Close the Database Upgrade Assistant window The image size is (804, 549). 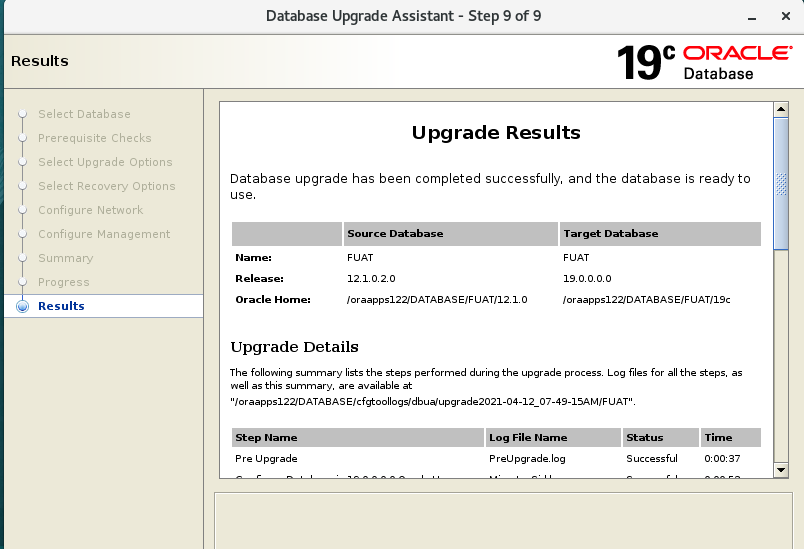click(786, 16)
